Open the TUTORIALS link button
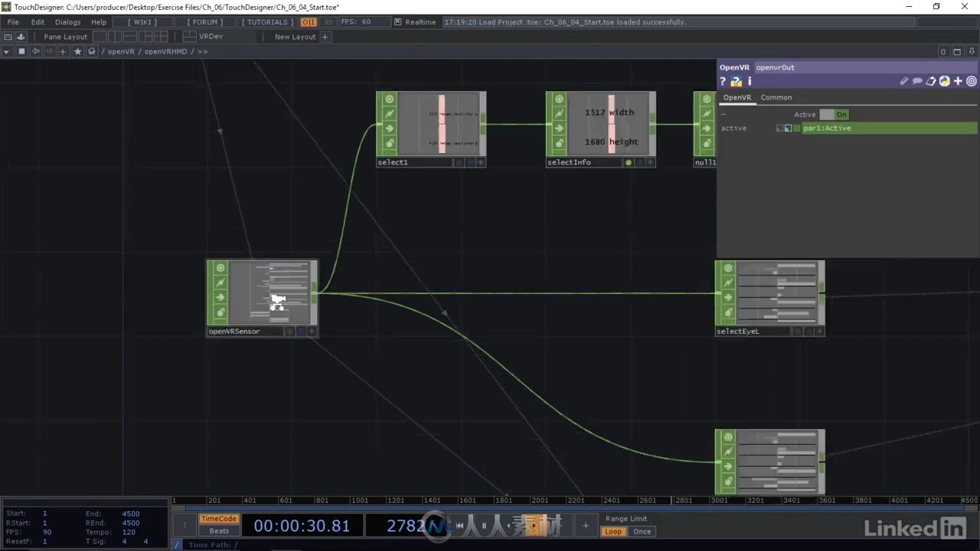Image resolution: width=980 pixels, height=551 pixels. coord(267,22)
